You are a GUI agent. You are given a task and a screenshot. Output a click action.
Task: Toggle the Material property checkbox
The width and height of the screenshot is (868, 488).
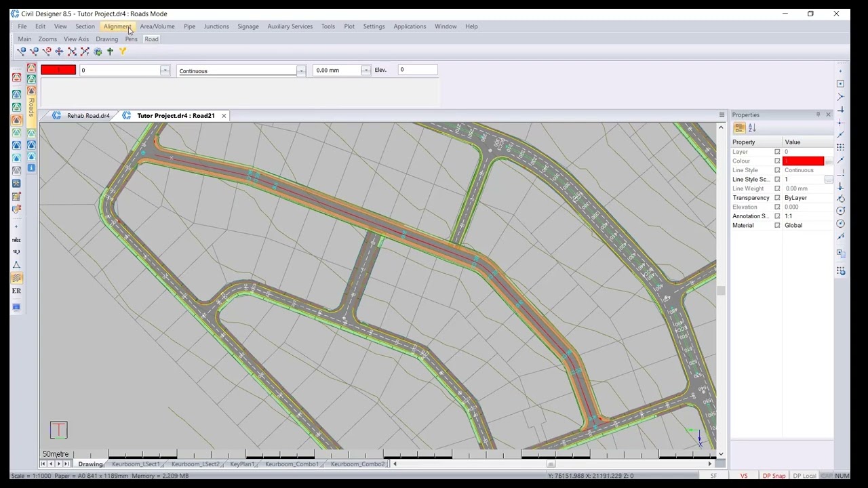click(777, 225)
